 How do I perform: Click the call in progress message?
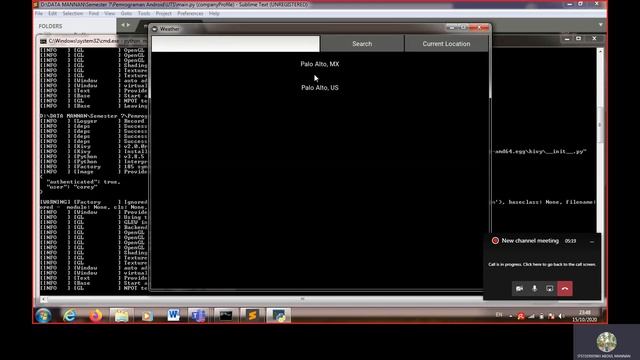click(542, 264)
